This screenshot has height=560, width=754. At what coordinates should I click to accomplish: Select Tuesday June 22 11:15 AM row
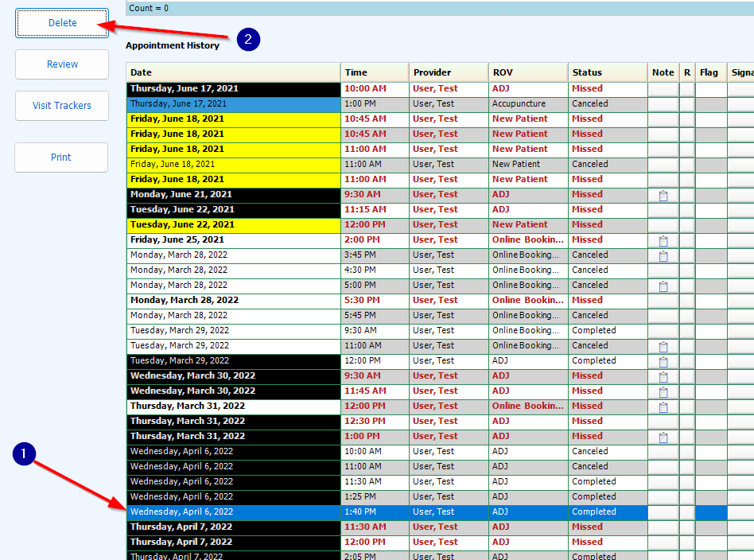pyautogui.click(x=440, y=209)
